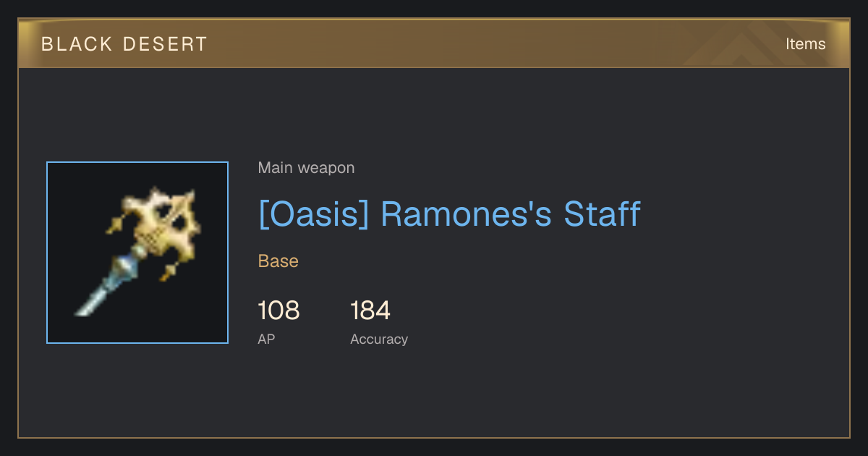This screenshot has height=456, width=868.
Task: Select the [Oasis] Ramones's Staff title
Action: pos(449,215)
